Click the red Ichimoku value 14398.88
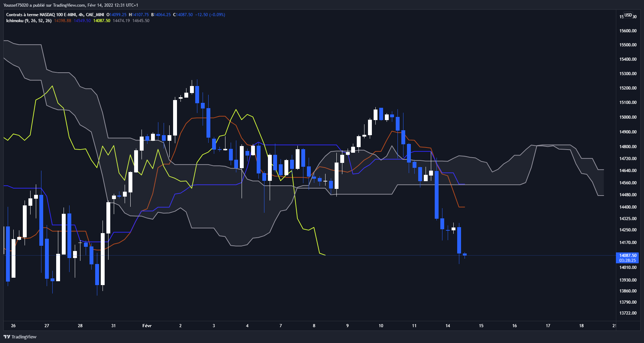644x343 pixels. [63, 21]
